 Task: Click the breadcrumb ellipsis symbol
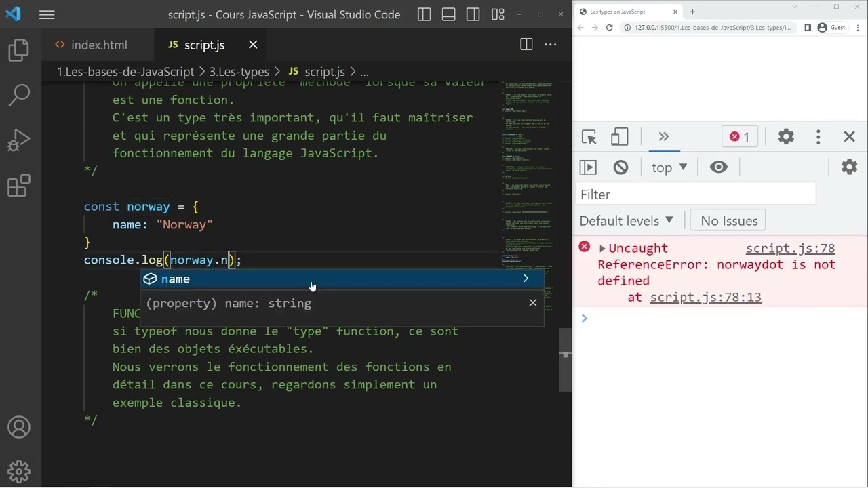click(x=364, y=71)
